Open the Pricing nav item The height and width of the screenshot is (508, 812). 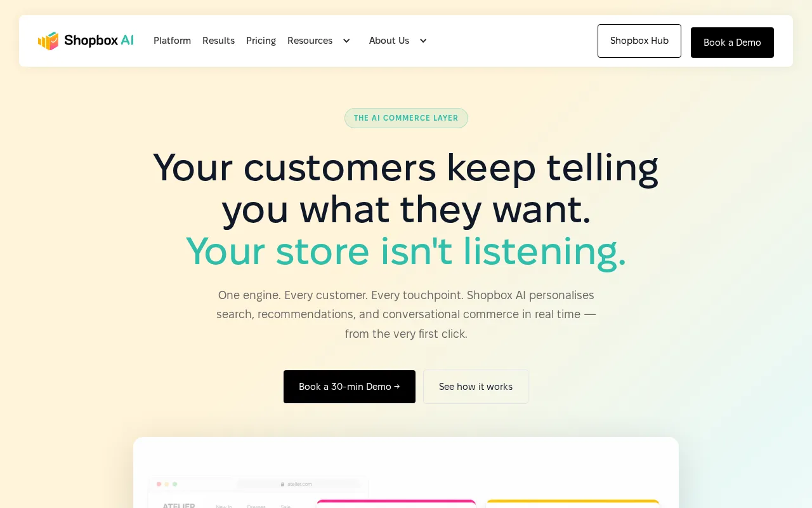pos(261,41)
